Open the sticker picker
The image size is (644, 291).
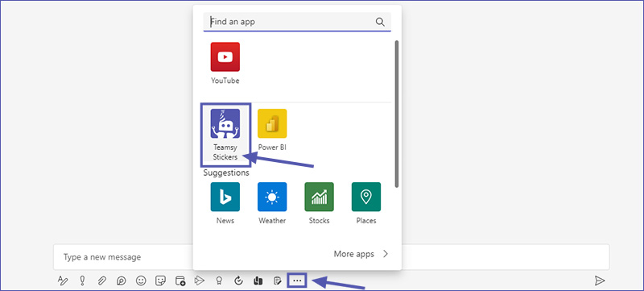160,281
